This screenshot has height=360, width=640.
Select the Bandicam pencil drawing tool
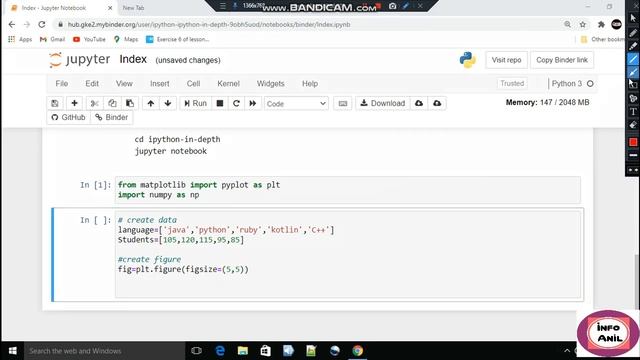click(633, 33)
